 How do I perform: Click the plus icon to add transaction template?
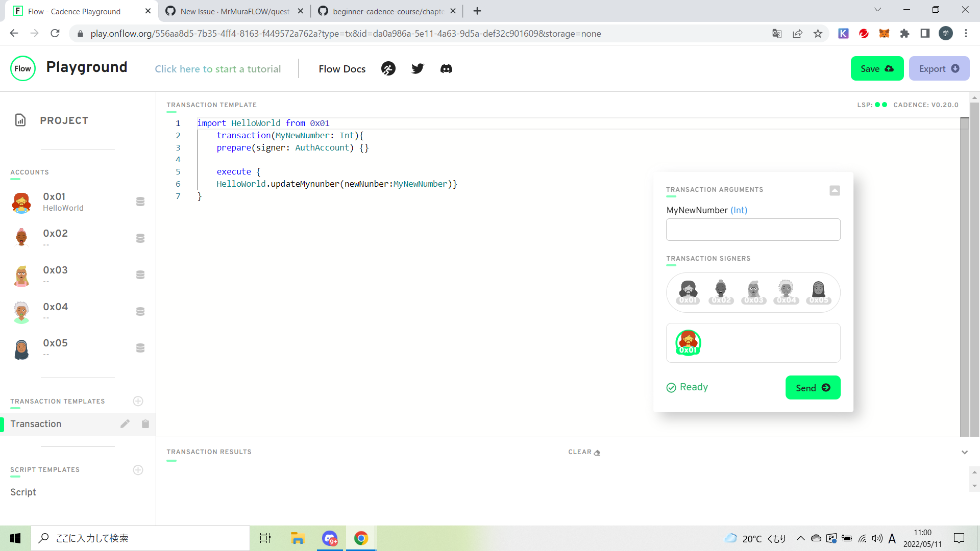coord(138,401)
